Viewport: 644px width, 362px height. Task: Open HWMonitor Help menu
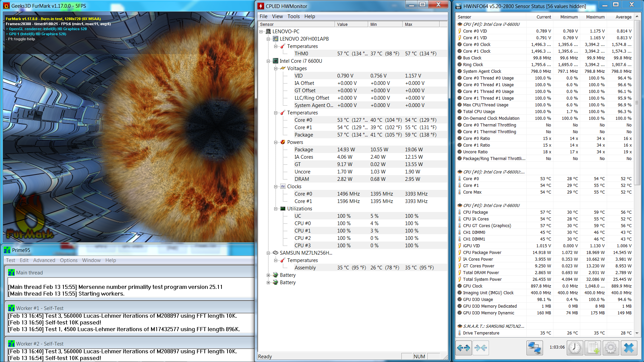tap(309, 16)
